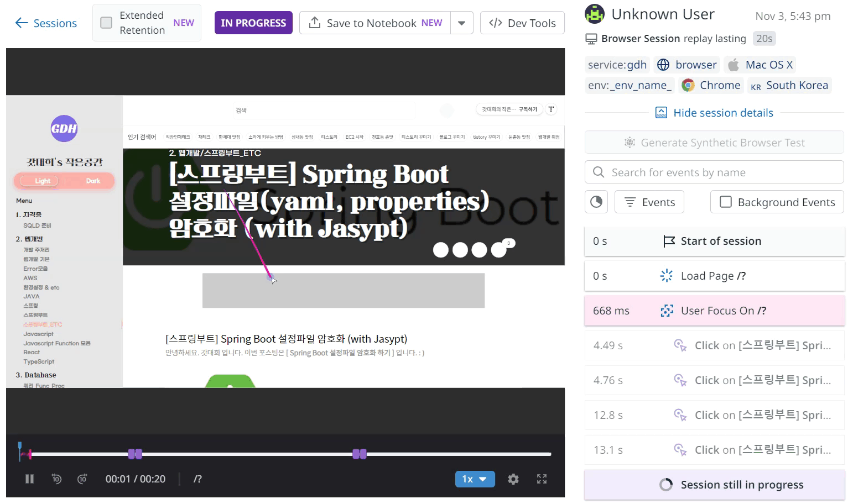Pause the session replay
The image size is (853, 504).
30,479
